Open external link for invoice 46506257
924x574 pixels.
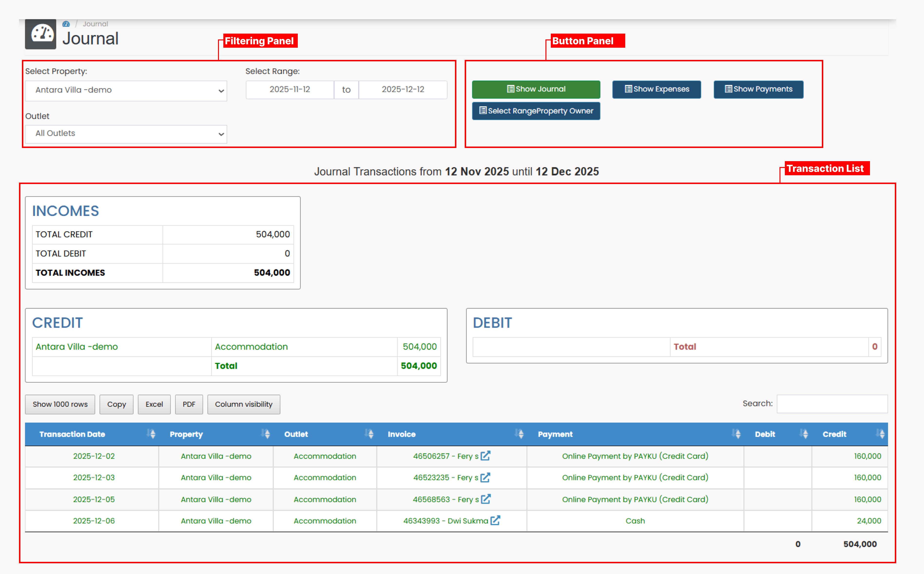(x=486, y=455)
